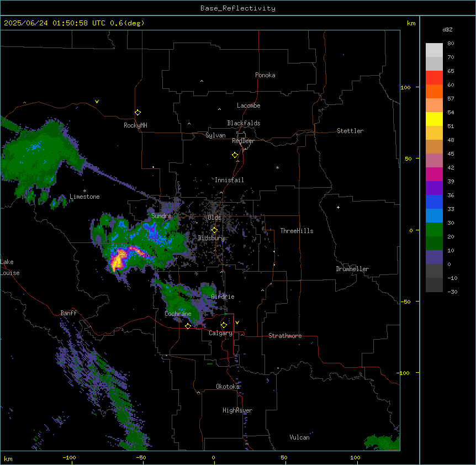Select the yellow diamond marker above Calgary label

point(224,325)
